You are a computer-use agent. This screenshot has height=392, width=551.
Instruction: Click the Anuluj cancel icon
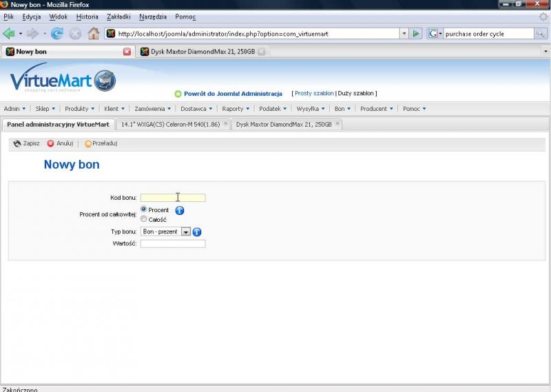tap(51, 144)
